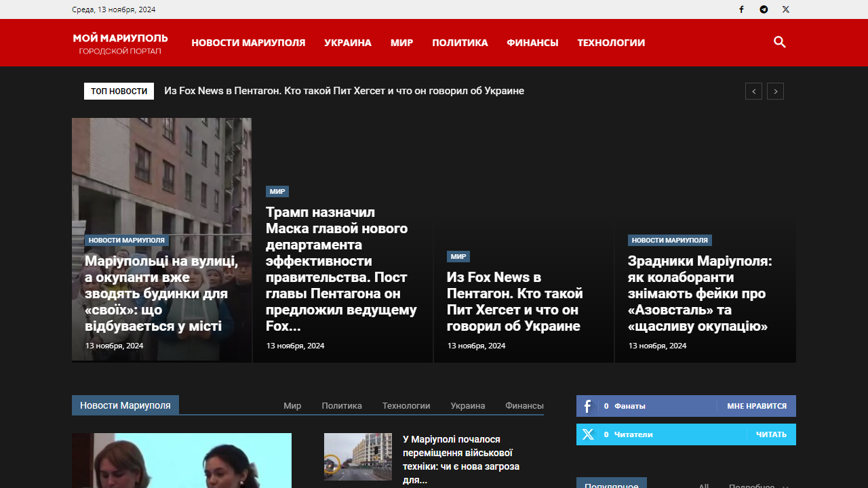
Task: Go to the Финансы navigation item
Action: (x=532, y=43)
